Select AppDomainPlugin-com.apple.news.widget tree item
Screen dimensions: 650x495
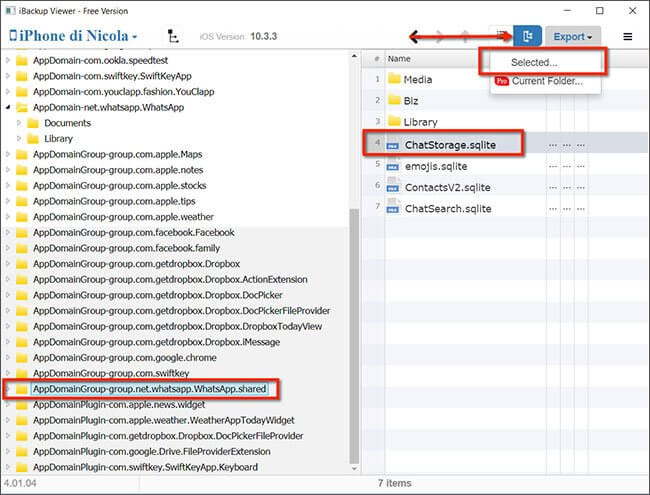pos(119,405)
